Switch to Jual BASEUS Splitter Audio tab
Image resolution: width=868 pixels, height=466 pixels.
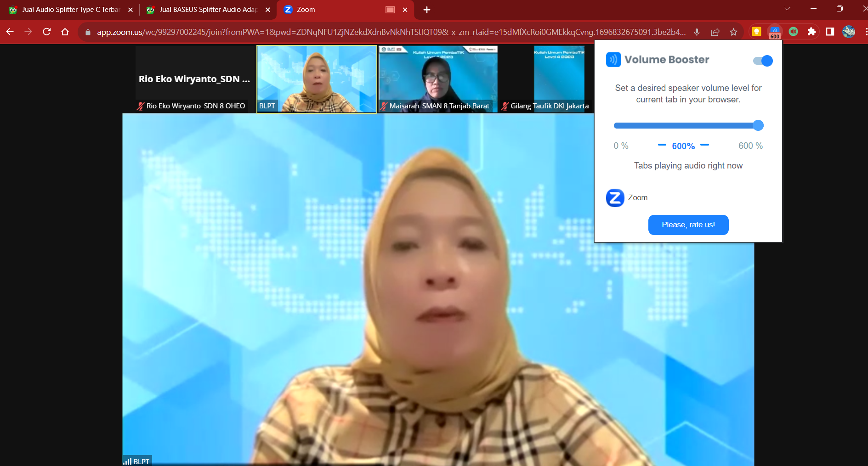(x=208, y=10)
